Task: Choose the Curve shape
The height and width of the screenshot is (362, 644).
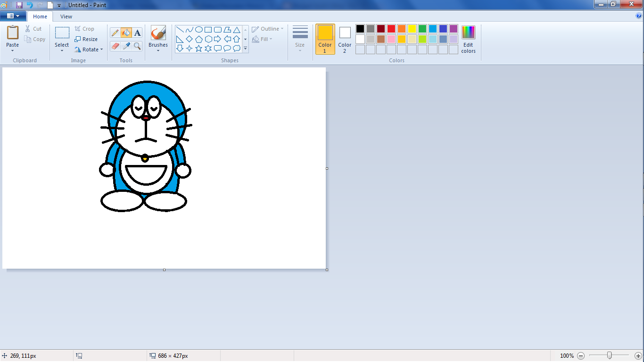Action: tap(189, 29)
